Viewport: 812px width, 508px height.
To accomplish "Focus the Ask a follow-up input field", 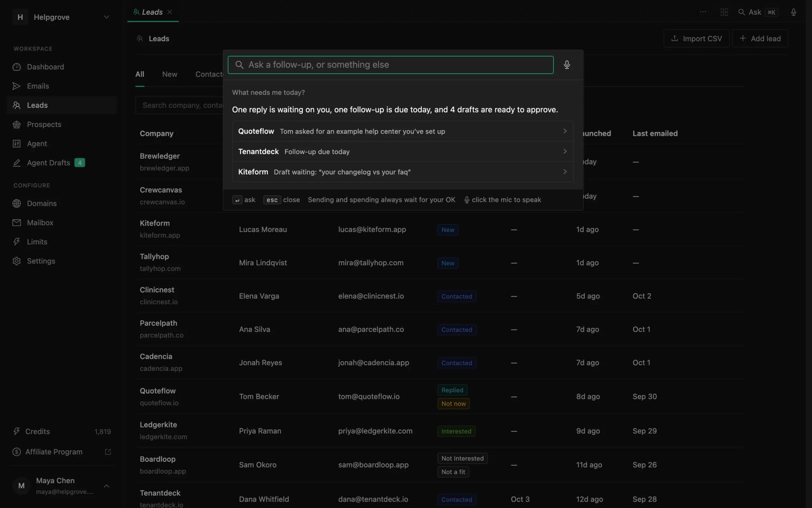I will pyautogui.click(x=391, y=65).
